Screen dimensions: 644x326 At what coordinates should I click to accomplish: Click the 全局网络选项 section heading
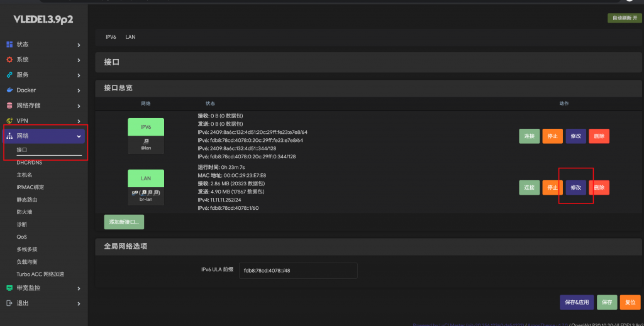point(125,246)
